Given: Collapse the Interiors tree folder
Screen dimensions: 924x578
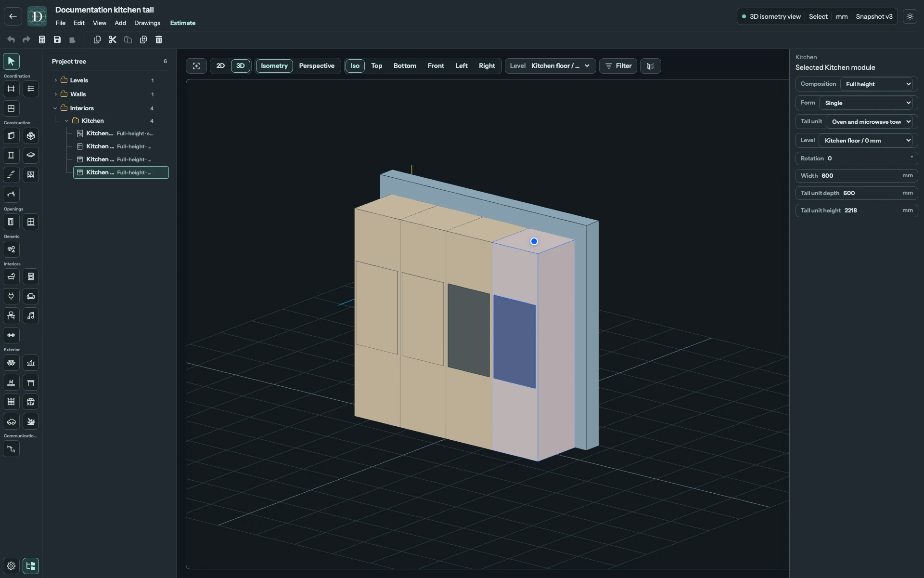Looking at the screenshot, I should click(55, 108).
